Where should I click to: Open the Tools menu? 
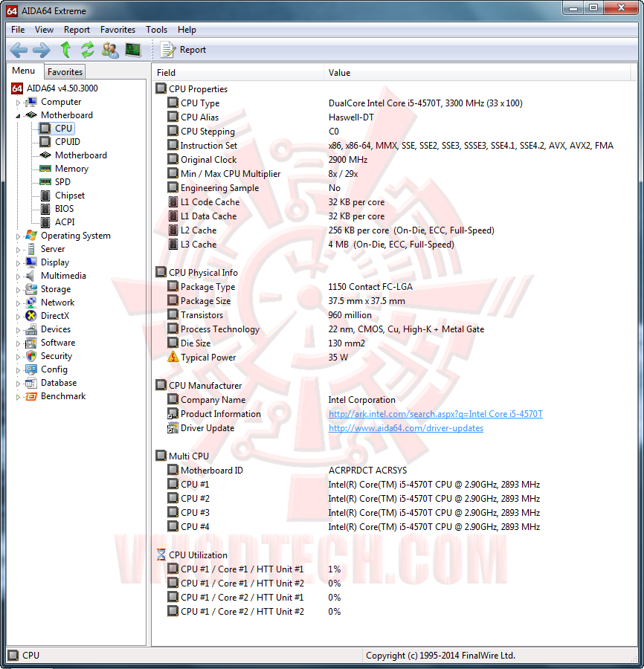point(156,30)
